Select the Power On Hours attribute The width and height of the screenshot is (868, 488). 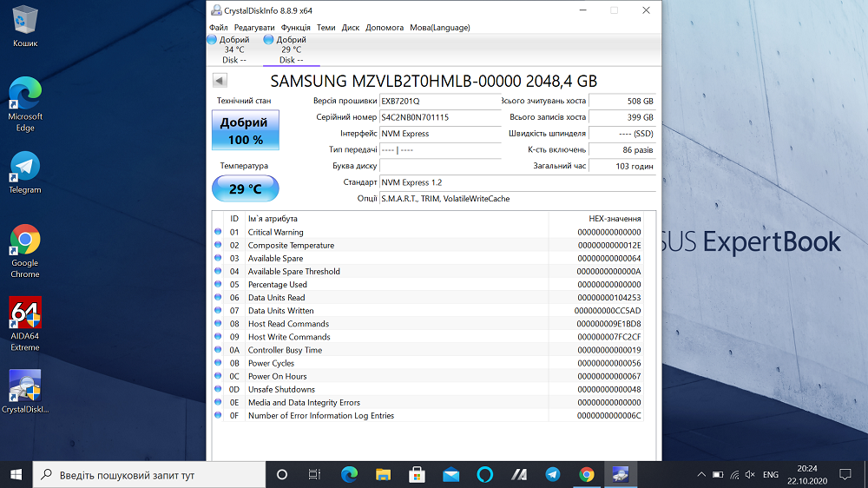428,376
